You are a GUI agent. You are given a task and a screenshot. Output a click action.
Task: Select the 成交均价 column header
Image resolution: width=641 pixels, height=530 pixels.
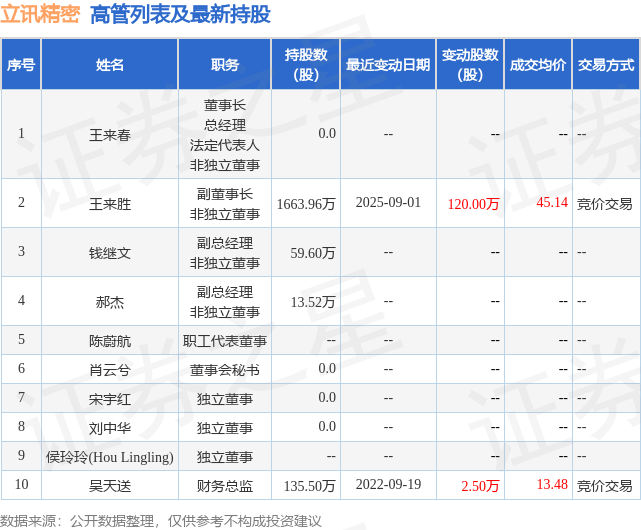point(538,64)
